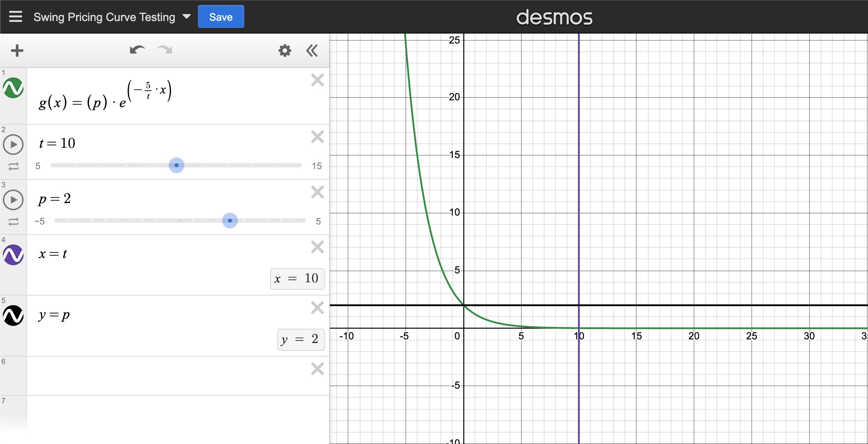Viewport: 868px width, 444px height.
Task: Hide the purple x = t line
Action: pos(13,255)
